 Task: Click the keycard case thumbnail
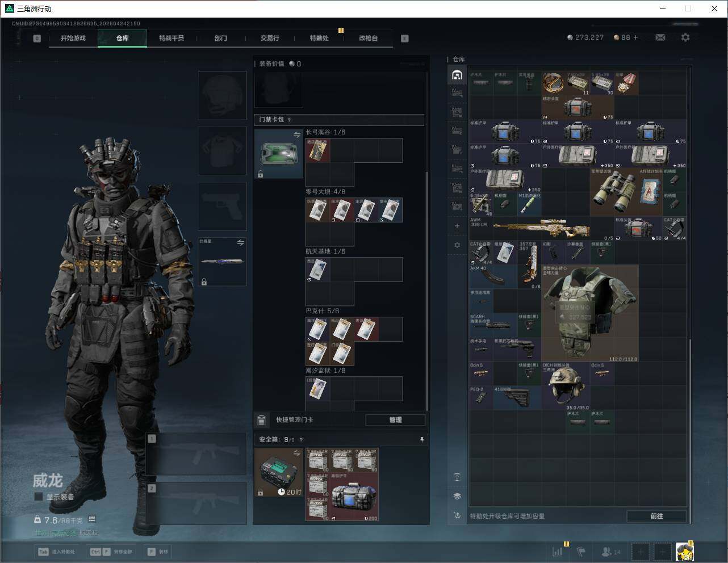tap(279, 154)
